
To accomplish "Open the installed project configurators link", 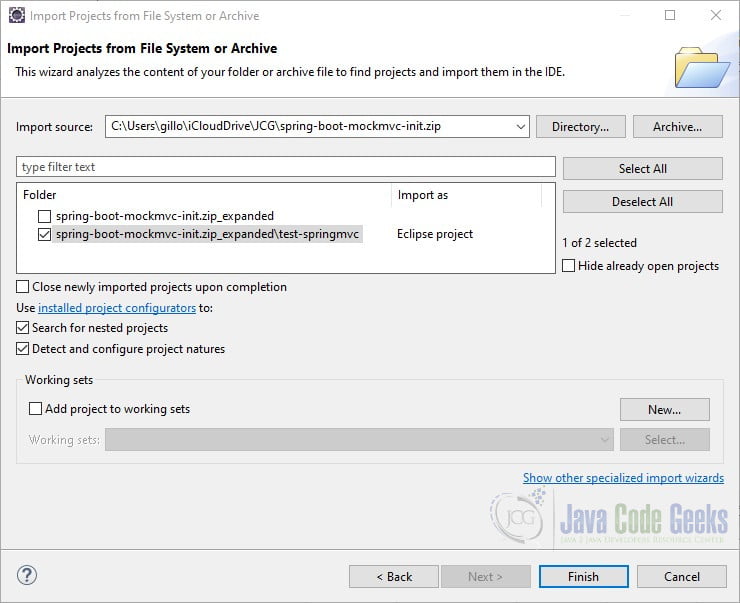I will (x=117, y=308).
